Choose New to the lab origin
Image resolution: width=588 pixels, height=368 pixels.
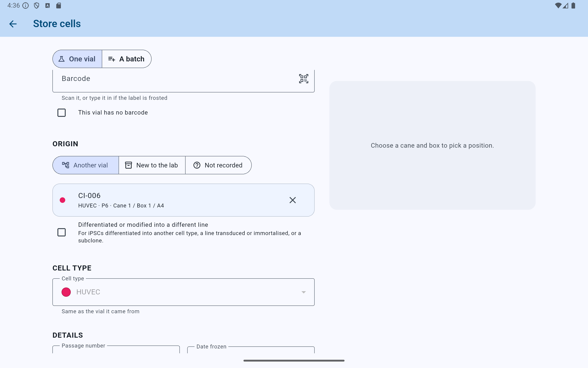152,165
